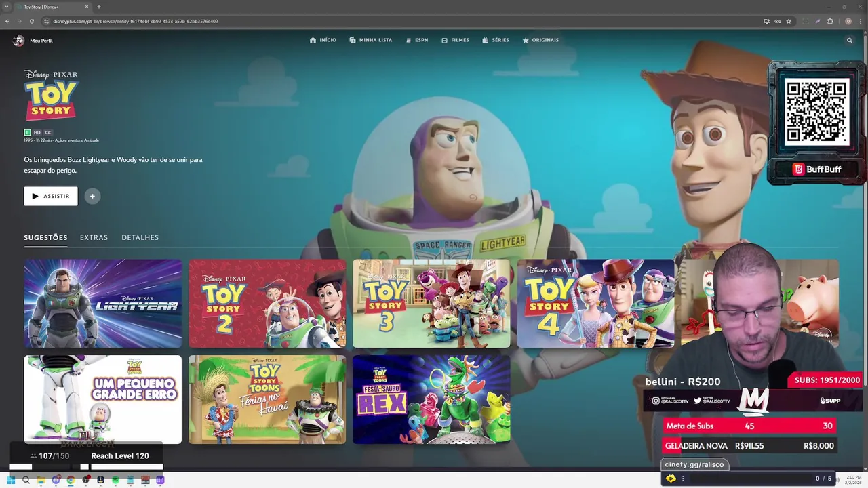The width and height of the screenshot is (868, 488).
Task: Open Minha Lista in the top nav
Action: [370, 41]
